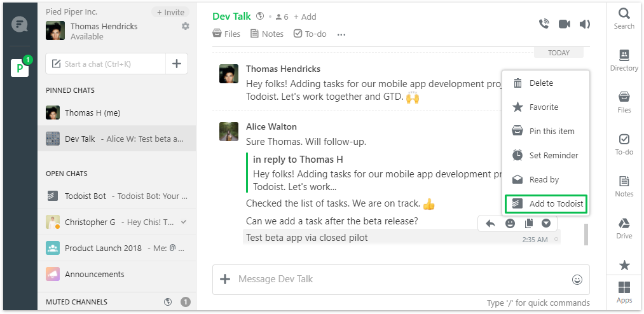Click Thomas Hendricks profile avatar in sidebar
This screenshot has height=314, width=644.
(x=55, y=31)
